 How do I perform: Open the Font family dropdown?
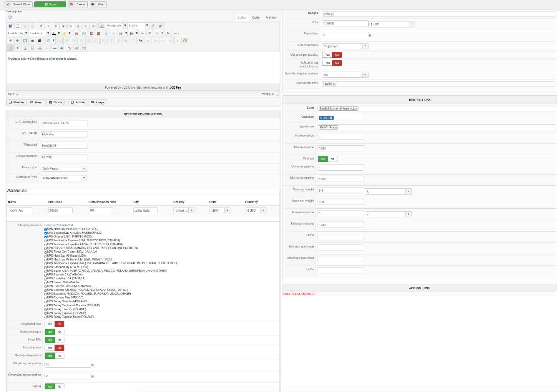tap(17, 33)
